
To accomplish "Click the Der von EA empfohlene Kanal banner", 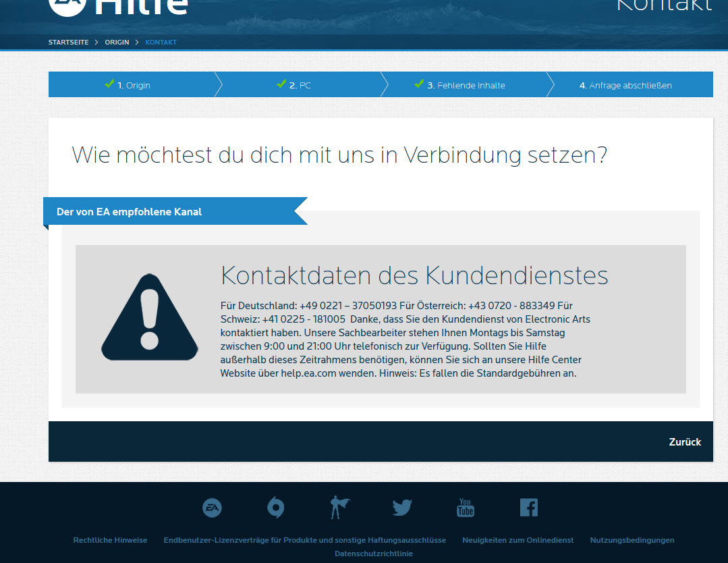I will [175, 211].
